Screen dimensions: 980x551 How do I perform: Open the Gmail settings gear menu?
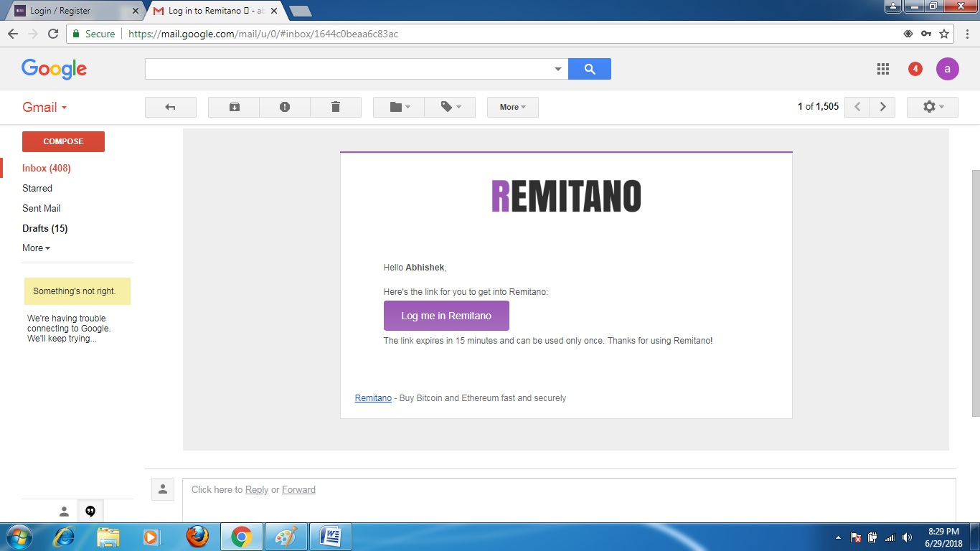(933, 107)
